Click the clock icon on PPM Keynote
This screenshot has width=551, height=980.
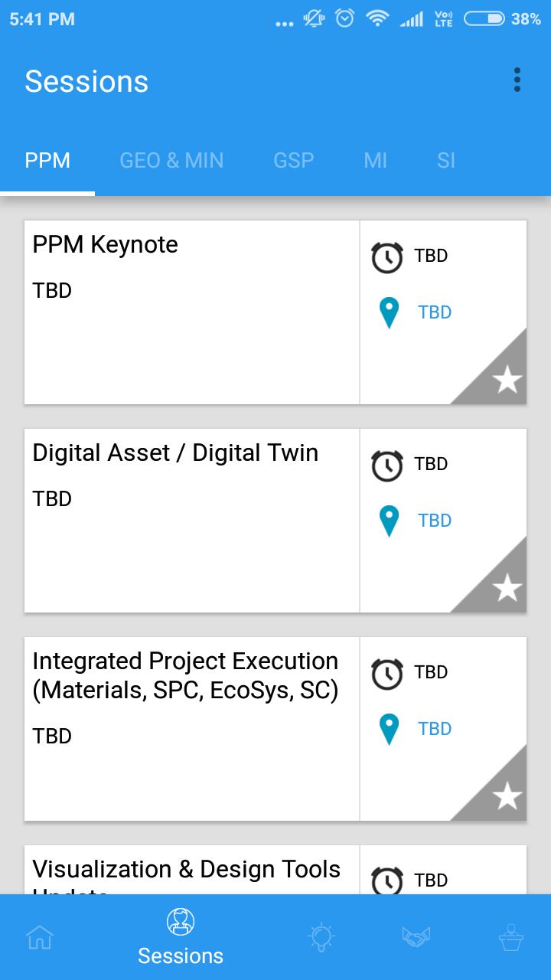pyautogui.click(x=387, y=257)
